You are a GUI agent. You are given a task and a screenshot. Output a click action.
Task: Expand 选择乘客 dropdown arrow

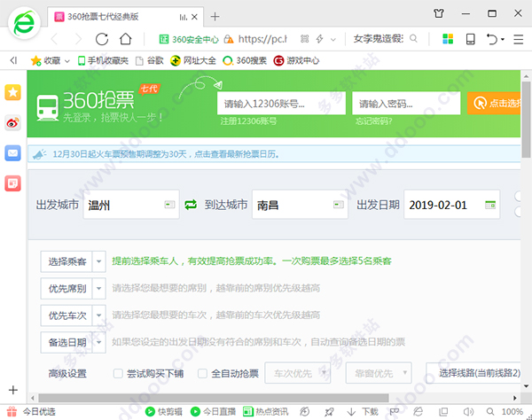click(98, 261)
